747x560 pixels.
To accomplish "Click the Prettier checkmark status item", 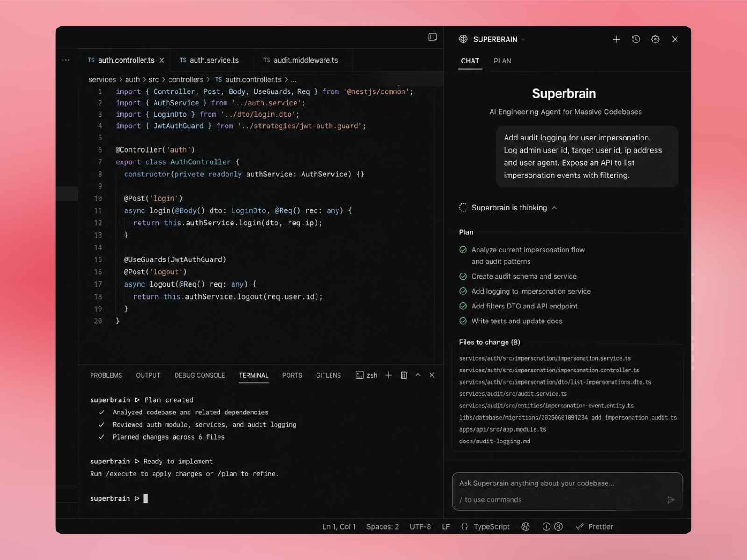I will pos(594,526).
